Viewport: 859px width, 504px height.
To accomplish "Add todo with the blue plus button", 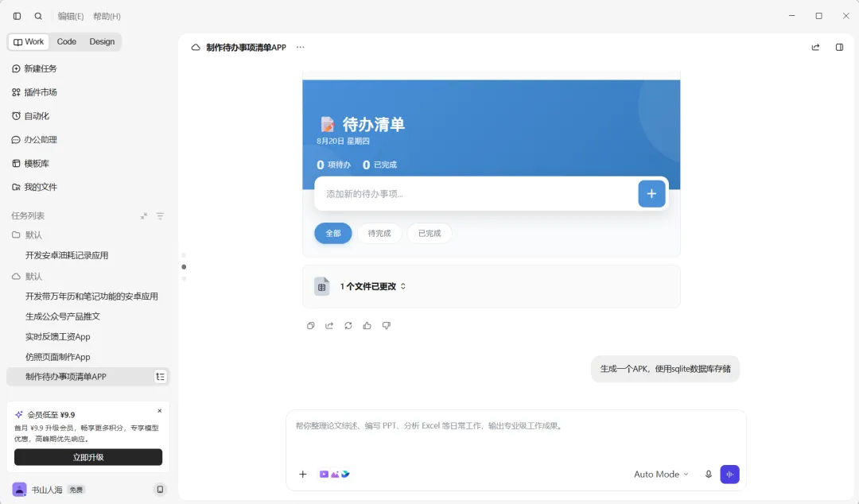I will tap(651, 193).
